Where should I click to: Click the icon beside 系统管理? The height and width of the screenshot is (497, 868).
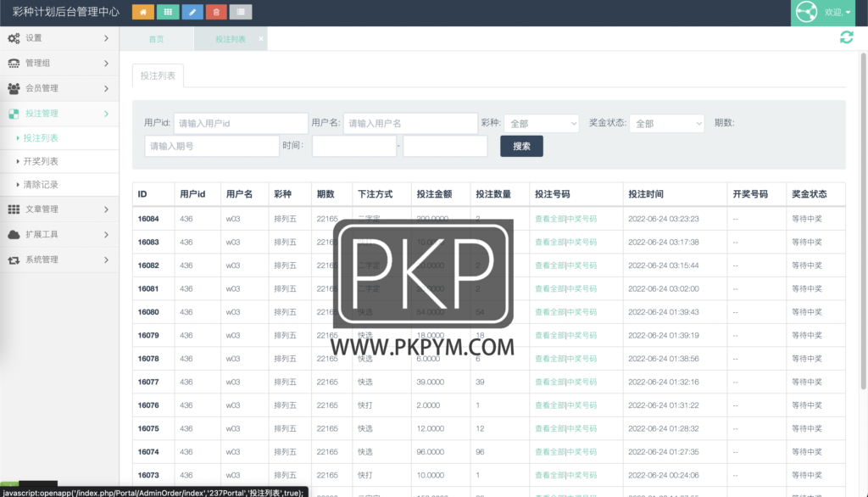[14, 260]
